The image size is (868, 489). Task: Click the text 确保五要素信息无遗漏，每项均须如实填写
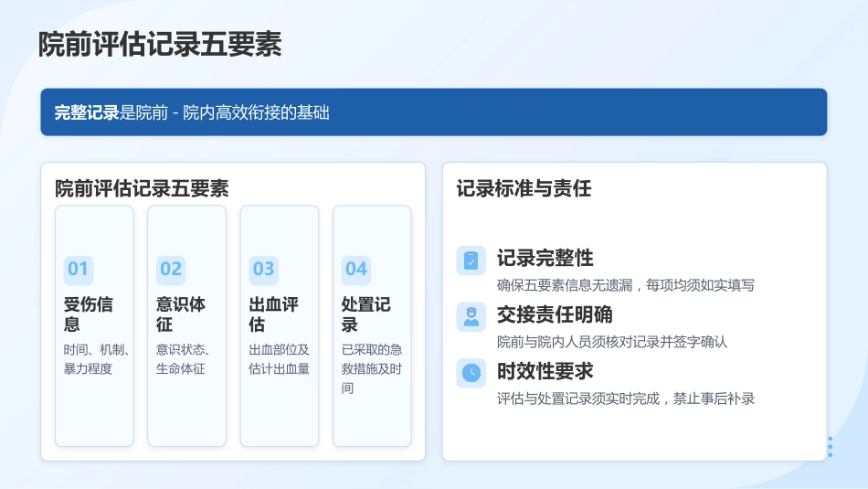(626, 285)
